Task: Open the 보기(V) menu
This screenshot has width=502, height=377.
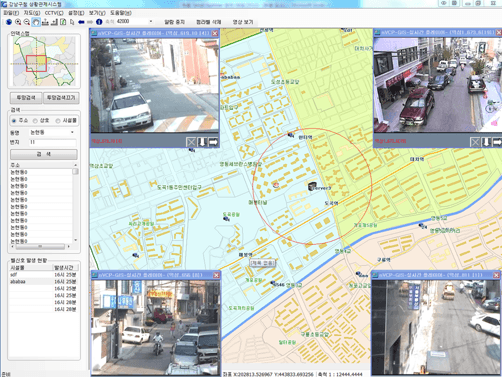Action: (97, 13)
